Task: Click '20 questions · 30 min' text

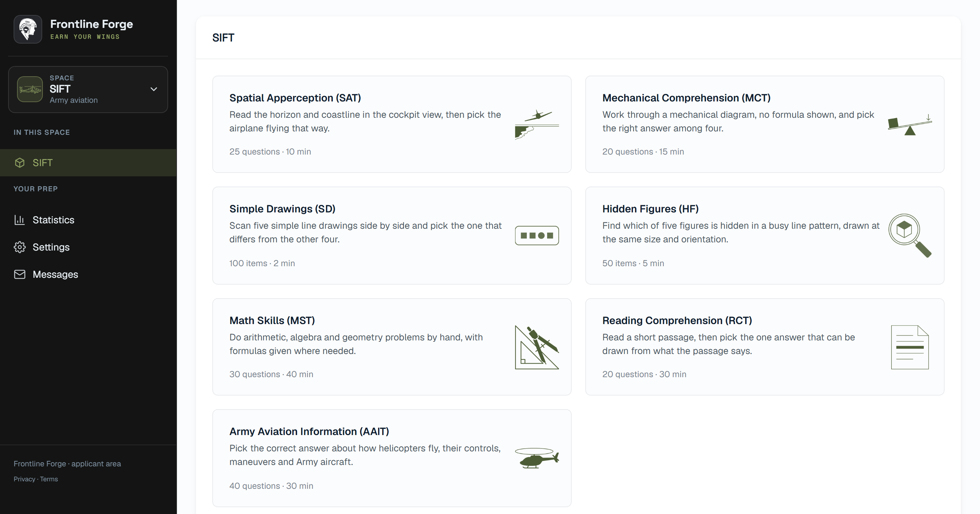Action: click(x=644, y=374)
